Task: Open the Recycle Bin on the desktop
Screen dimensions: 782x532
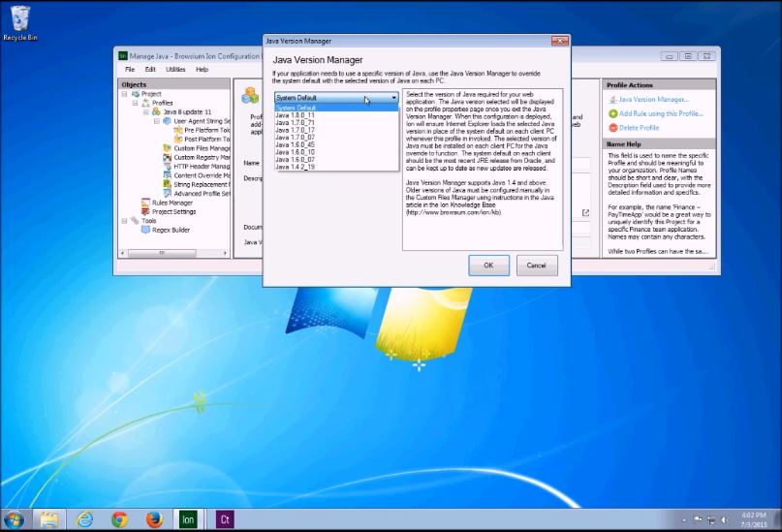Action: click(x=20, y=23)
